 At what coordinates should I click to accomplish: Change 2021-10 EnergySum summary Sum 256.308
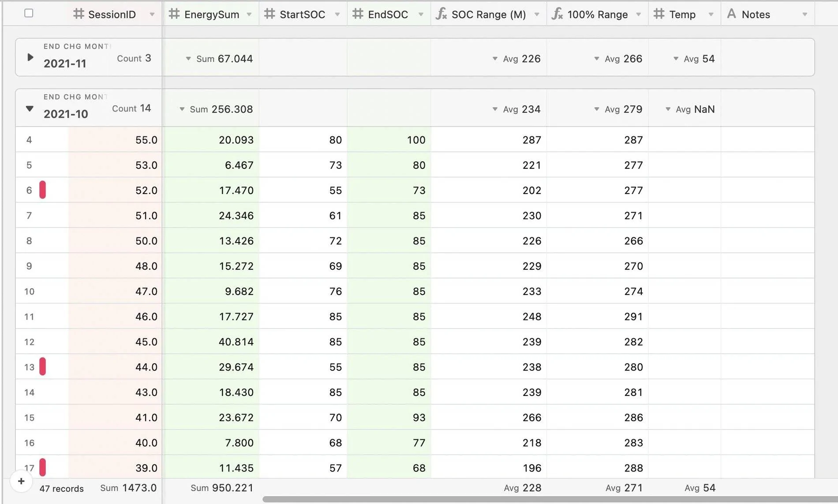pos(216,109)
